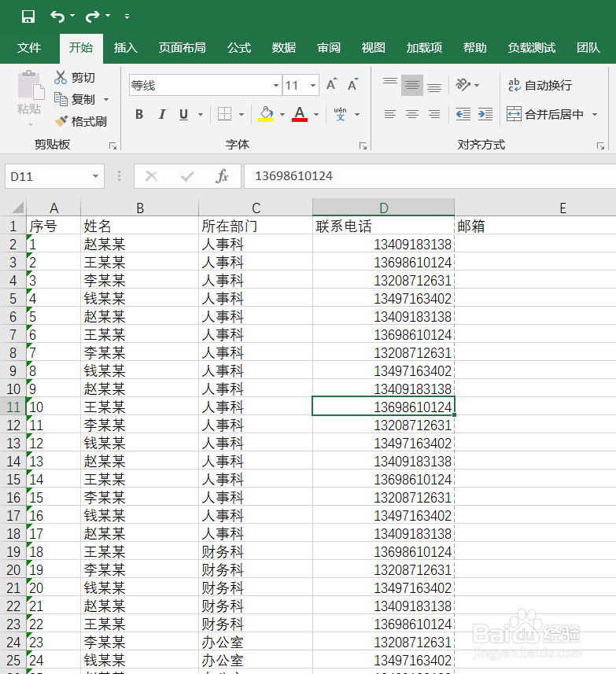
Task: Activate the 格式刷 format painter
Action: [81, 122]
